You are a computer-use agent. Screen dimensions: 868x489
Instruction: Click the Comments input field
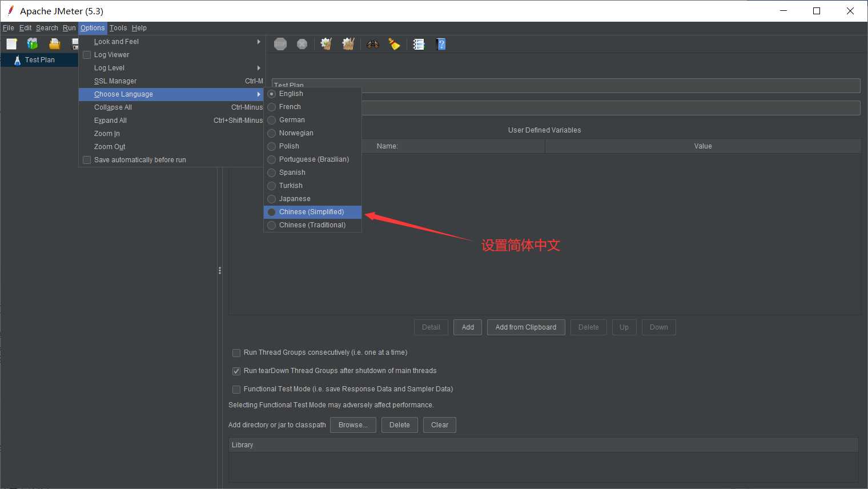point(610,108)
